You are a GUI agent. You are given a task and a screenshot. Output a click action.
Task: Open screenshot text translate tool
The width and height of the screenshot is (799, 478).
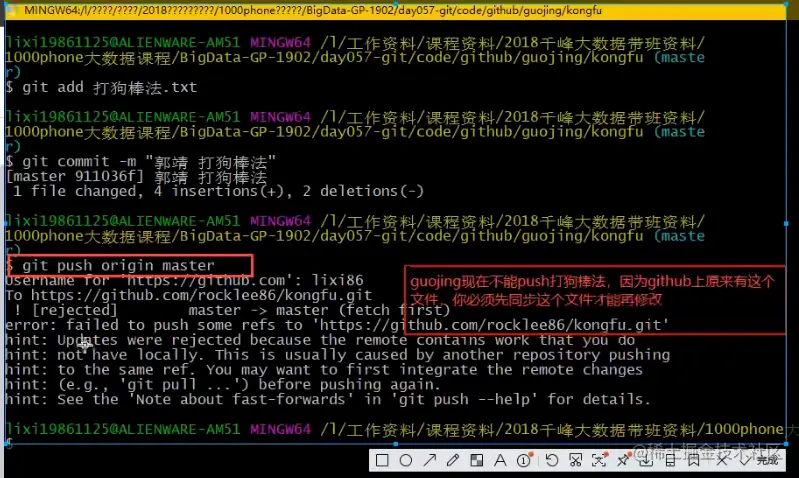[599, 461]
